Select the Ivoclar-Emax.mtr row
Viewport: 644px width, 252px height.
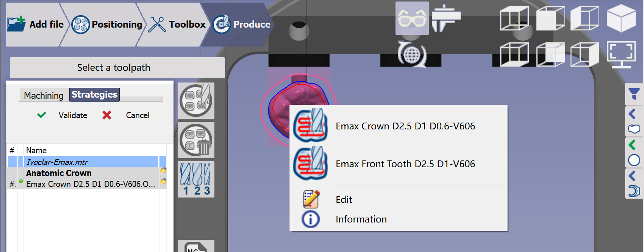coord(87,162)
